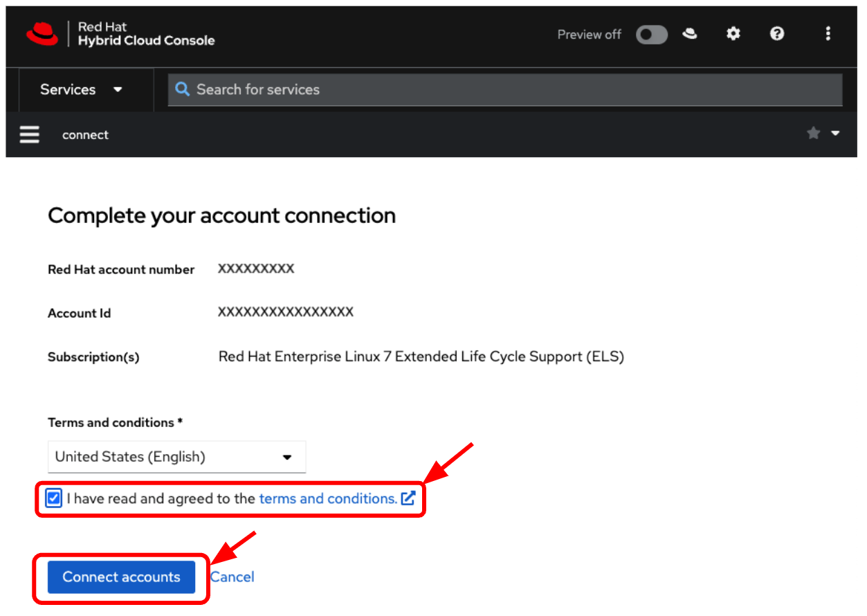Click the connect breadcrumb text
The height and width of the screenshot is (616, 867).
[x=85, y=135]
